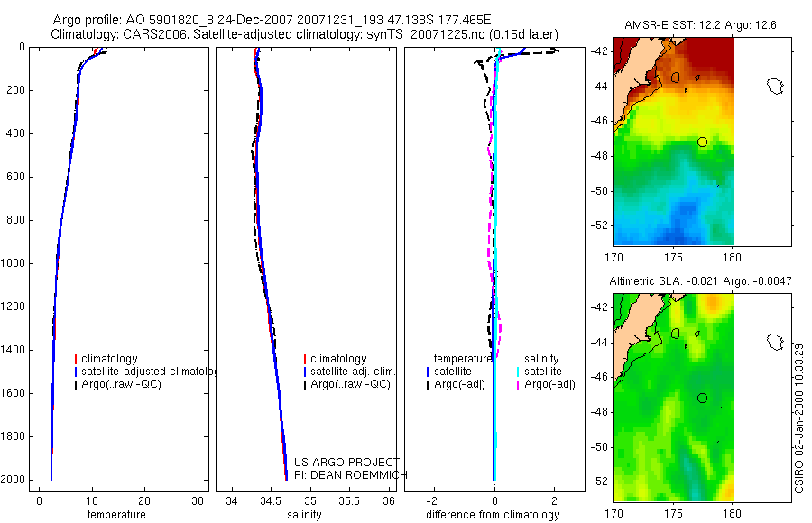Click 'satellite' under the salinity legend heading
Image resolution: width=812 pixels, height=523 pixels.
click(x=543, y=372)
